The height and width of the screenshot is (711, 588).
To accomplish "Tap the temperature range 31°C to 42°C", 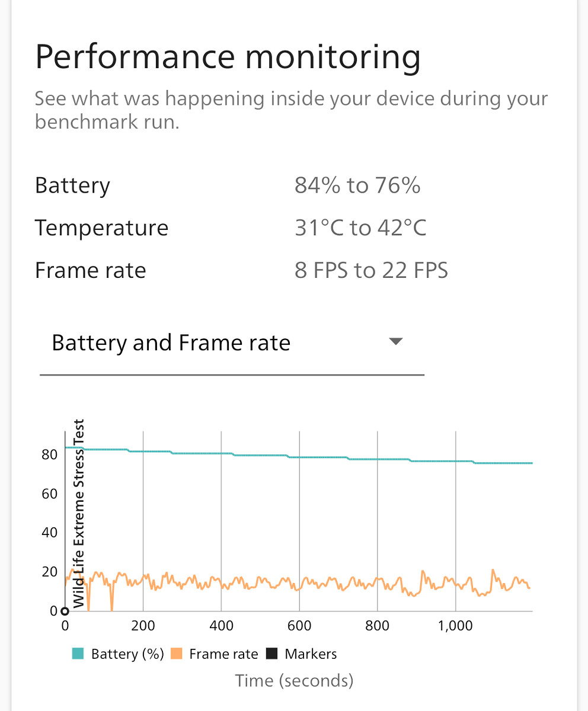I will click(360, 228).
